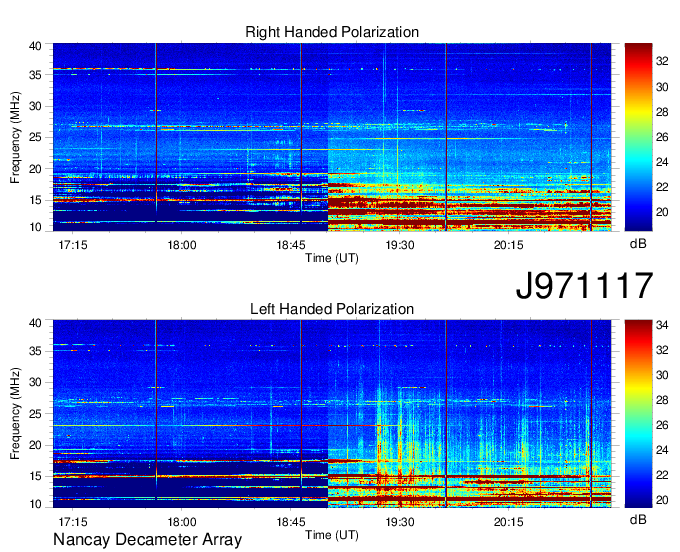The image size is (680, 552).
Task: Click the 15 MHz tick of Left Handed plot
Action: (x=35, y=477)
